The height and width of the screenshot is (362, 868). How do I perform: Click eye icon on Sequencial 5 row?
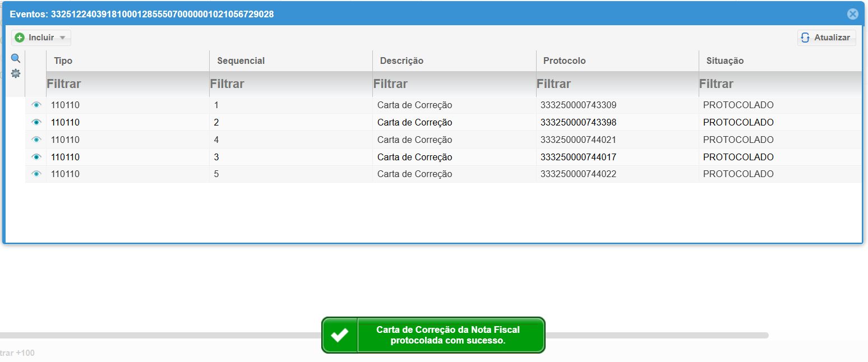click(36, 174)
